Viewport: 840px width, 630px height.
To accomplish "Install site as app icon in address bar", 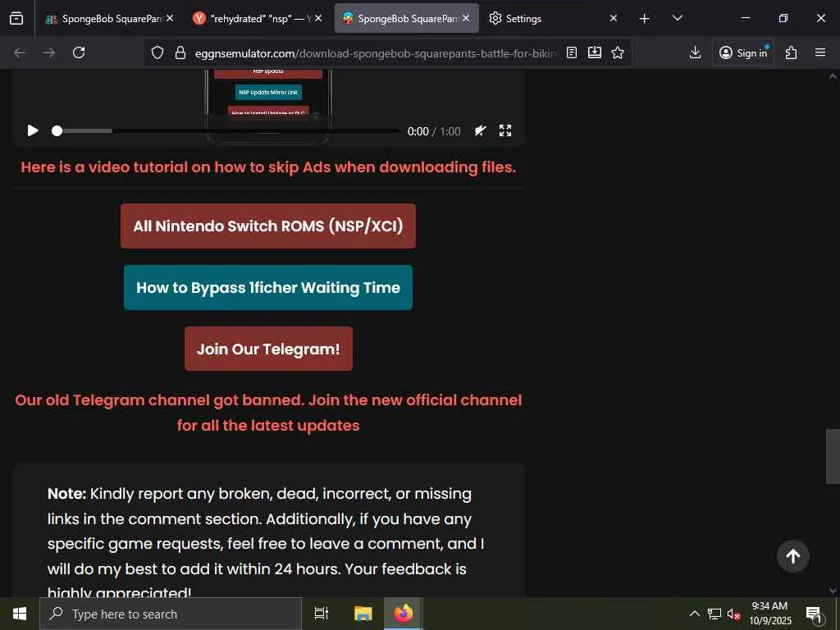I will (x=595, y=52).
